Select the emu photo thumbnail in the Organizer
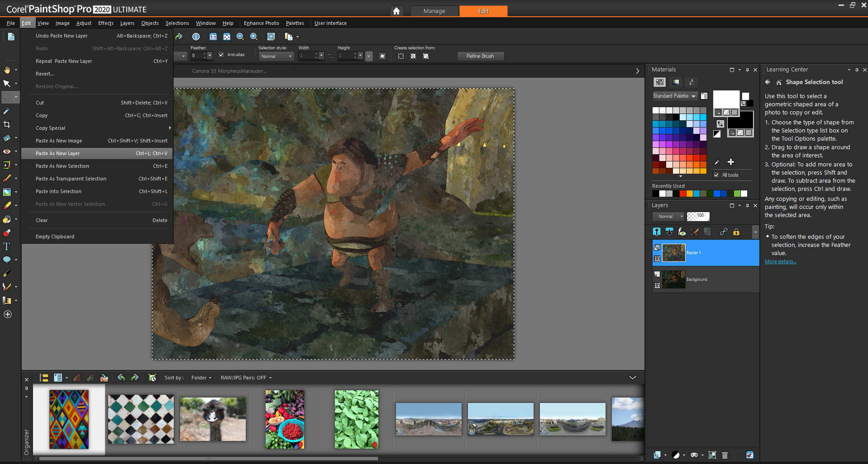The width and height of the screenshot is (868, 464). coord(213,419)
